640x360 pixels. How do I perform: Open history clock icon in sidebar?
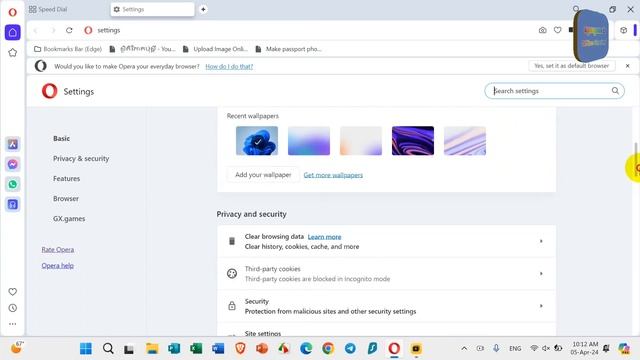13,308
